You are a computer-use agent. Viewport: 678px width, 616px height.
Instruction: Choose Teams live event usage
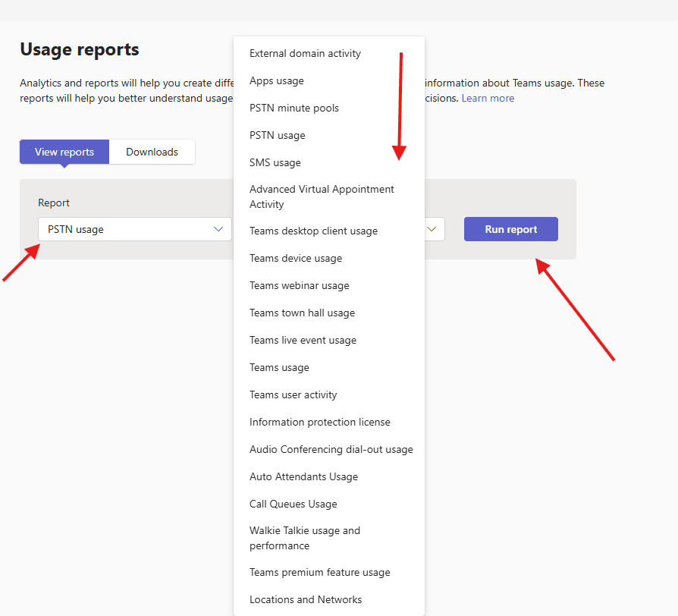pos(303,341)
